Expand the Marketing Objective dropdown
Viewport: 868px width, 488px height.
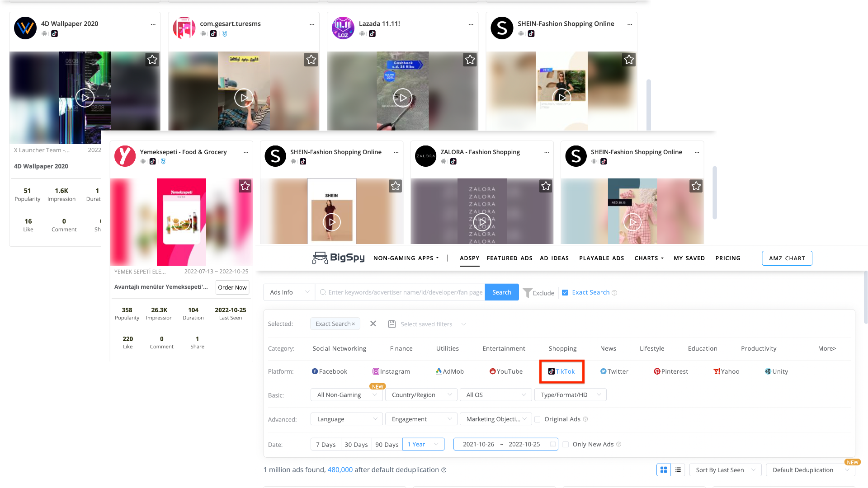(x=495, y=418)
